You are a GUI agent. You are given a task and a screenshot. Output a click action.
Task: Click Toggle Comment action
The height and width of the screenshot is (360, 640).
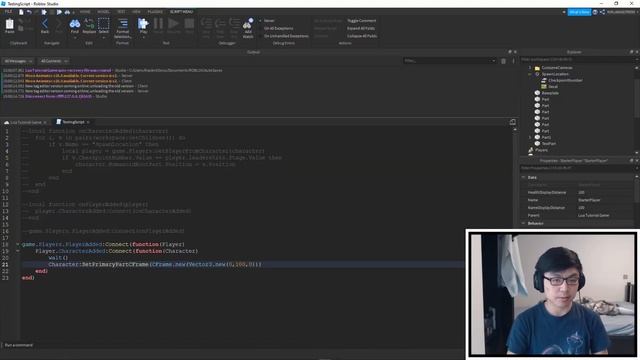361,20
